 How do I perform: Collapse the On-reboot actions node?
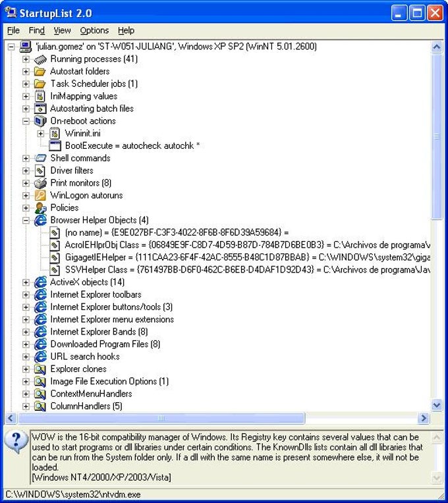26,121
